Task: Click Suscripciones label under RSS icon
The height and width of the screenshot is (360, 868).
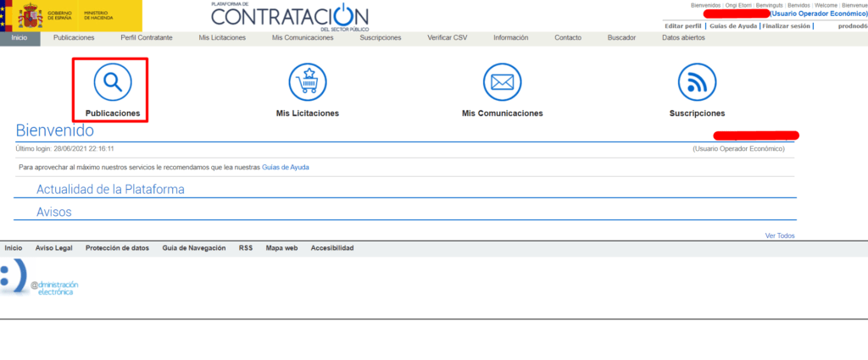Action: point(697,113)
